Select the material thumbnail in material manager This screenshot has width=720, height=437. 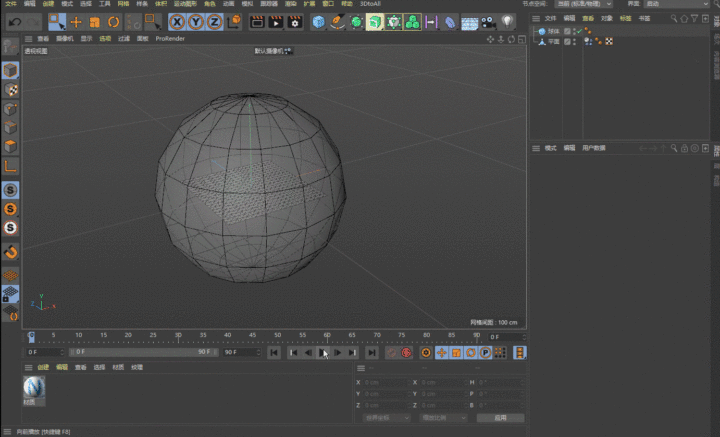34,387
